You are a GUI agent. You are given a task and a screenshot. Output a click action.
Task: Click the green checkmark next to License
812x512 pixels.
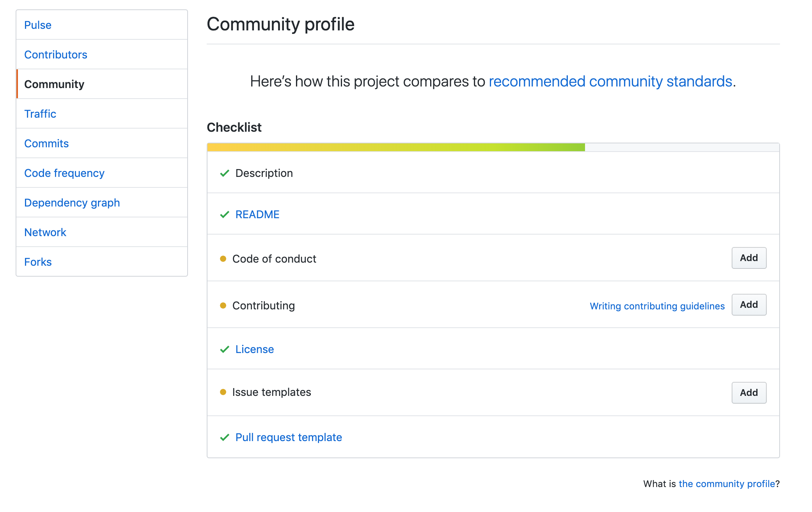coord(224,350)
